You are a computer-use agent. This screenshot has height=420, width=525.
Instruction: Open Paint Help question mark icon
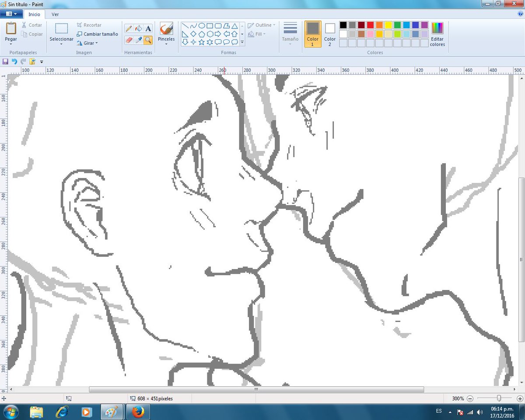520,14
